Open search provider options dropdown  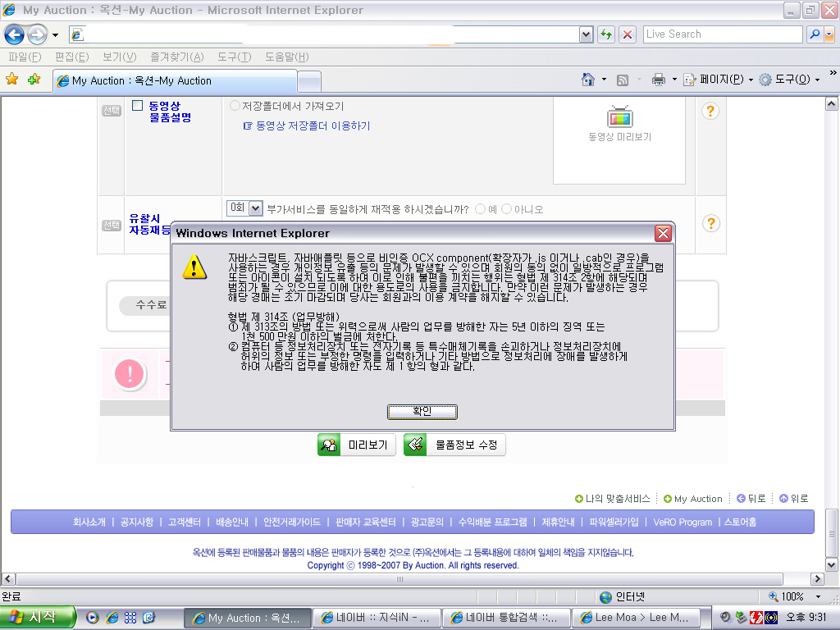pyautogui.click(x=829, y=34)
